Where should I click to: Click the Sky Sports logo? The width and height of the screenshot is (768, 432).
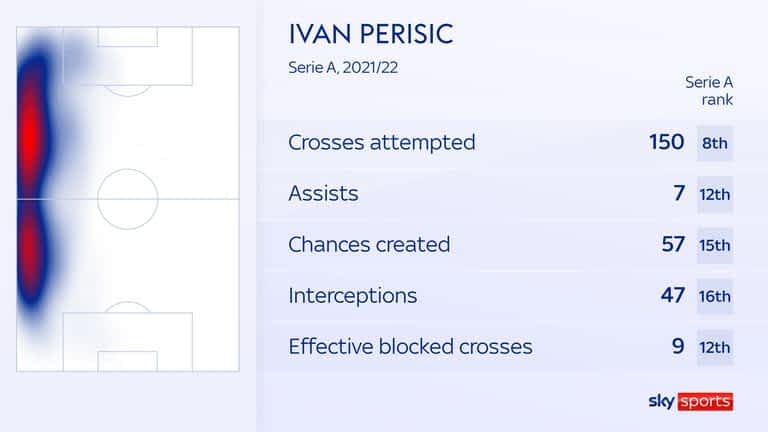pos(691,401)
